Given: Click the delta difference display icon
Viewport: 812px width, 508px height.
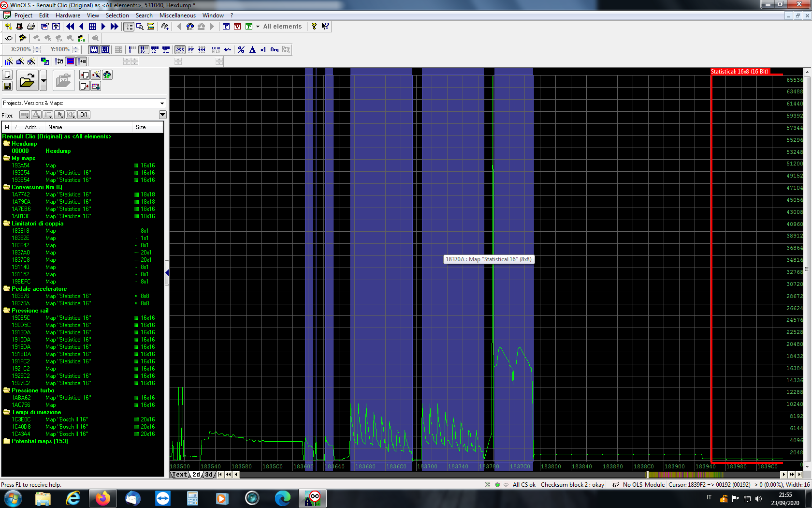Looking at the screenshot, I should [252, 49].
